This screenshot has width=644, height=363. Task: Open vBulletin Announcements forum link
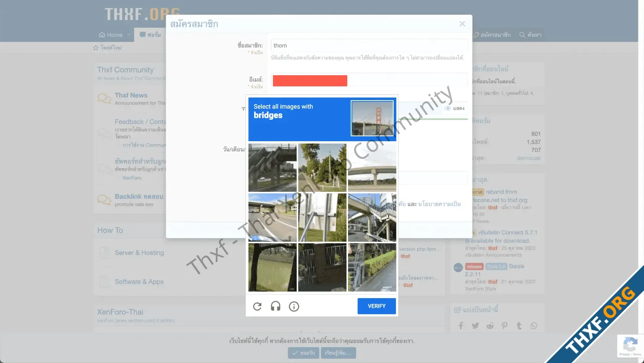[493, 255]
